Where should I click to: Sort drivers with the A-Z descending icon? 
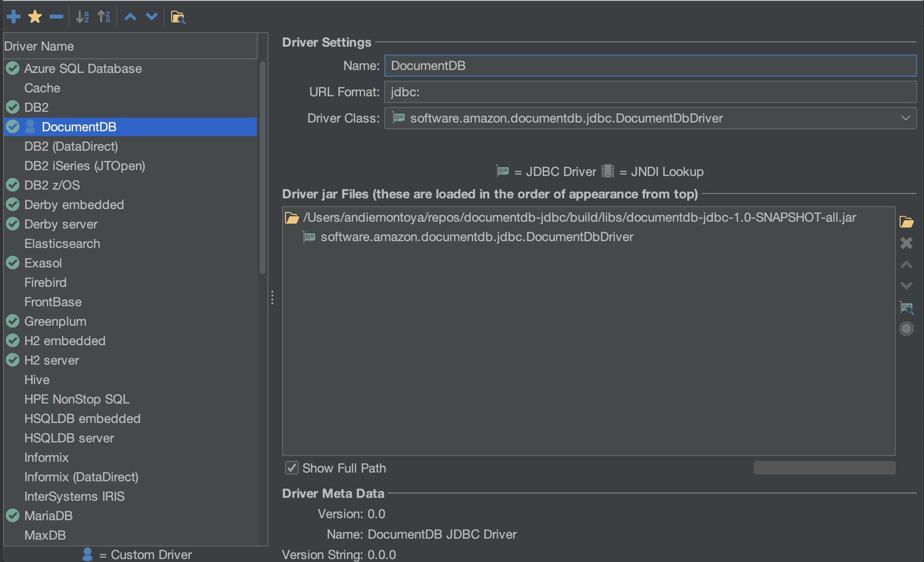point(82,16)
